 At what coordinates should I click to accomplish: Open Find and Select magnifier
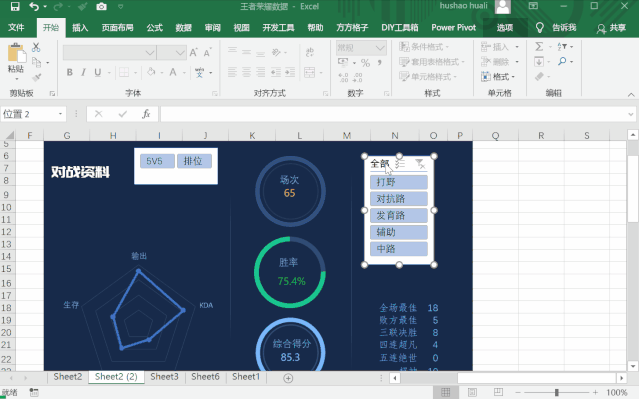point(562,62)
